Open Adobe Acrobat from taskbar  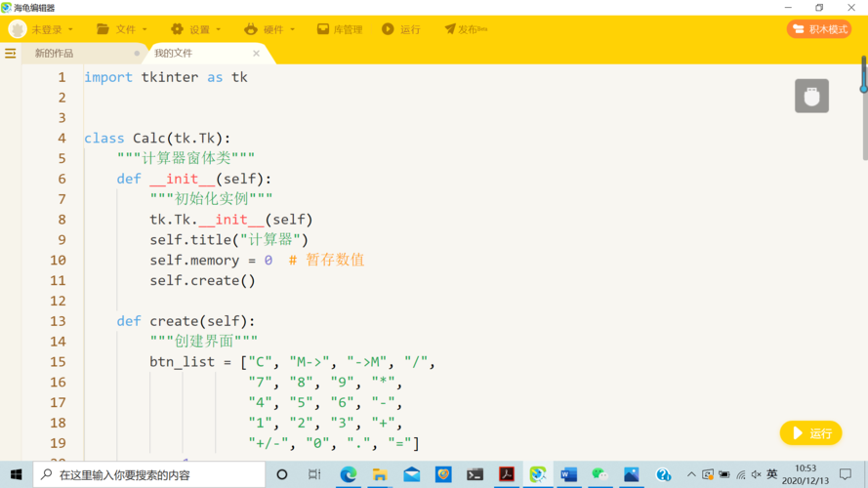[x=507, y=474]
